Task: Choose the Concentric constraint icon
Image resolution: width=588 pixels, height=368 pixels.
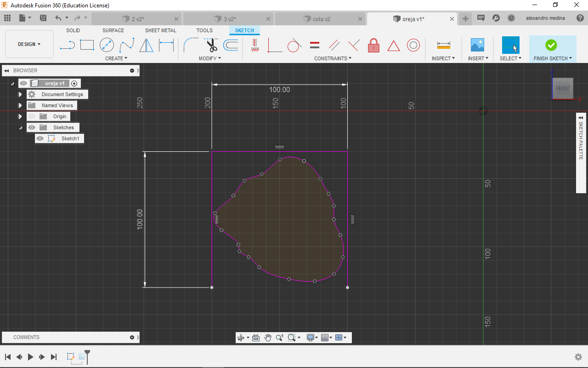Action: [413, 45]
